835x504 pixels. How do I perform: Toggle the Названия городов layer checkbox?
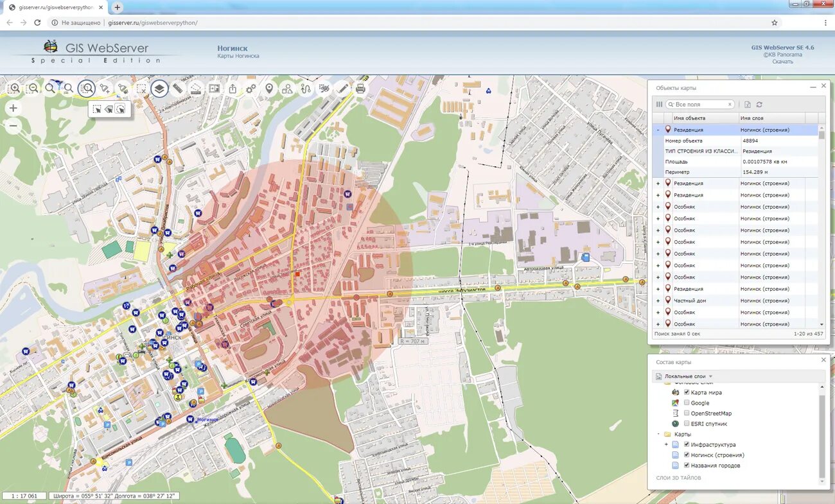click(687, 465)
